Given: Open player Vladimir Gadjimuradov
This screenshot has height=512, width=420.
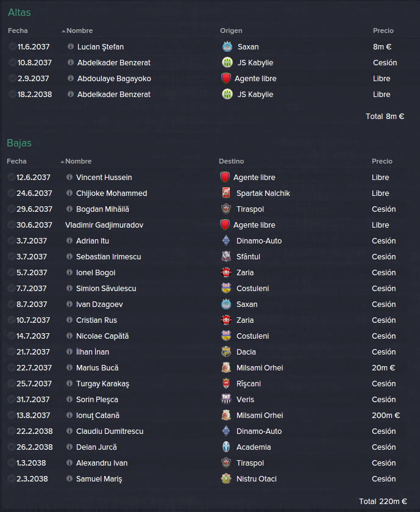Looking at the screenshot, I should point(104,225).
